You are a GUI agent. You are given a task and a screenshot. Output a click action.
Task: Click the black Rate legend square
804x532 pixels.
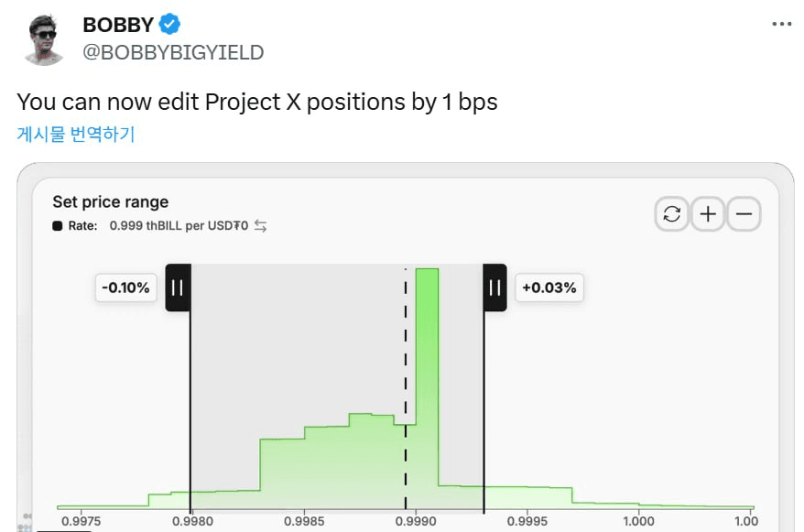[x=58, y=226]
